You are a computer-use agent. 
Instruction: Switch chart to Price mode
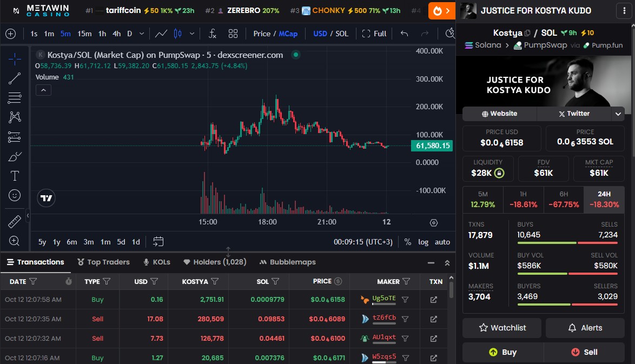(x=262, y=34)
